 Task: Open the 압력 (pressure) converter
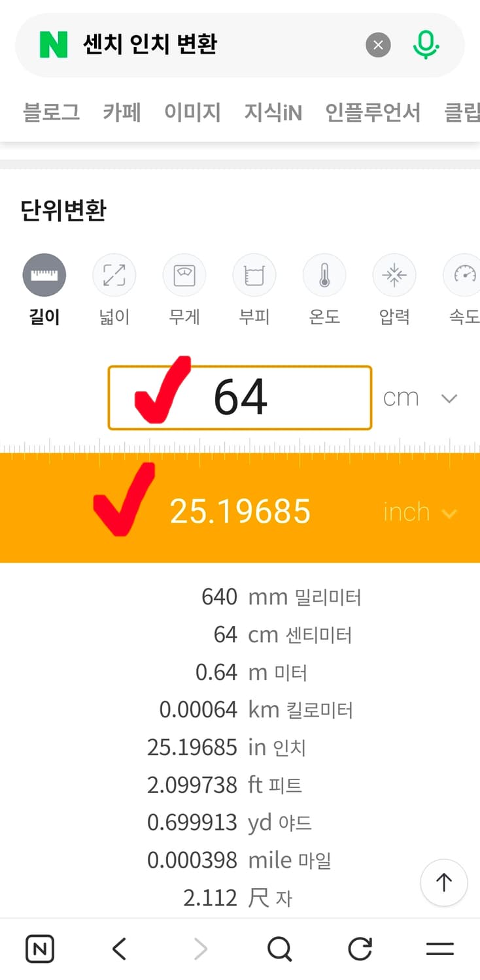click(394, 274)
